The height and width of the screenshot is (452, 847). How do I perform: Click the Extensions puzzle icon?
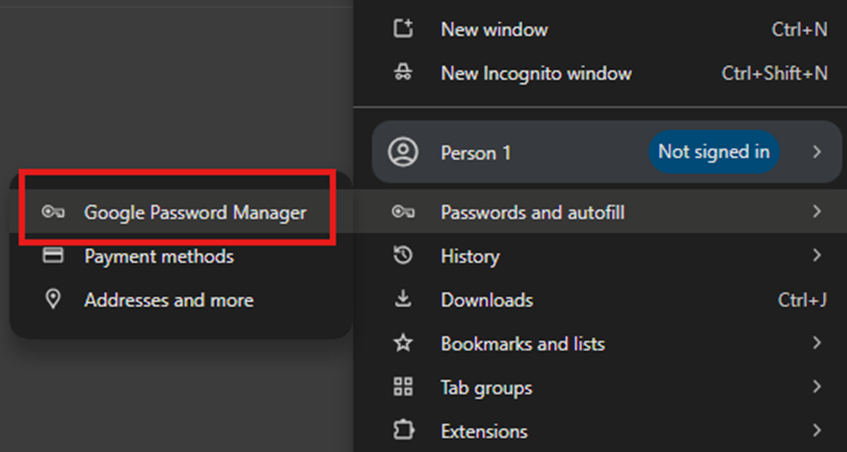click(403, 431)
